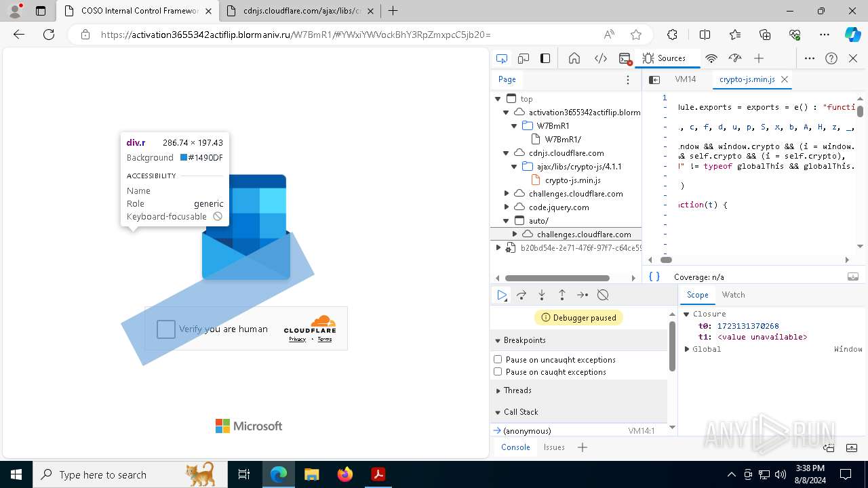Open Page pane more options kebab menu
The width and height of the screenshot is (868, 488).
pyautogui.click(x=628, y=79)
